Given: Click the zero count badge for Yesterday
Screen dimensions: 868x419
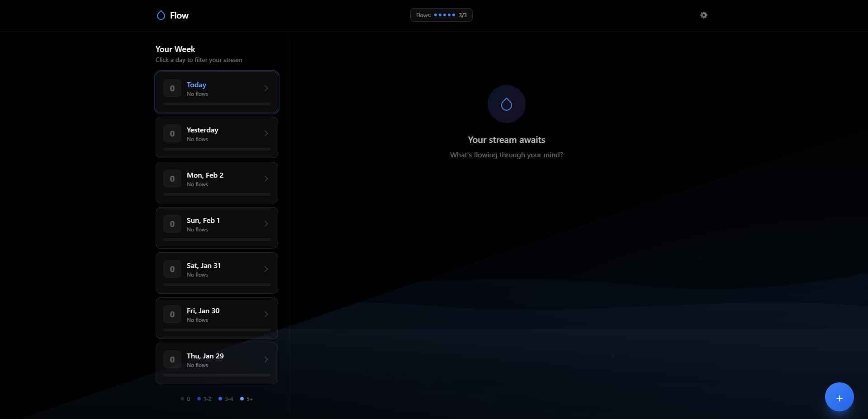Looking at the screenshot, I should (x=172, y=134).
